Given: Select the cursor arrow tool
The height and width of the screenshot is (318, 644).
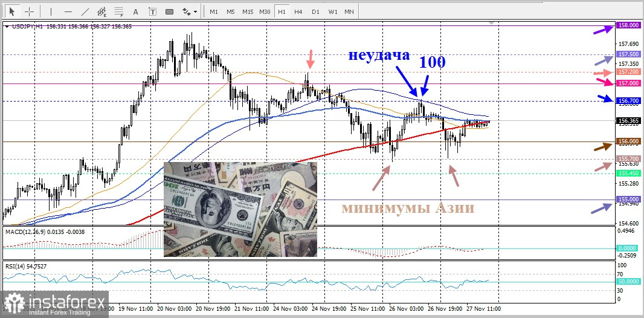Looking at the screenshot, I should tap(12, 11).
